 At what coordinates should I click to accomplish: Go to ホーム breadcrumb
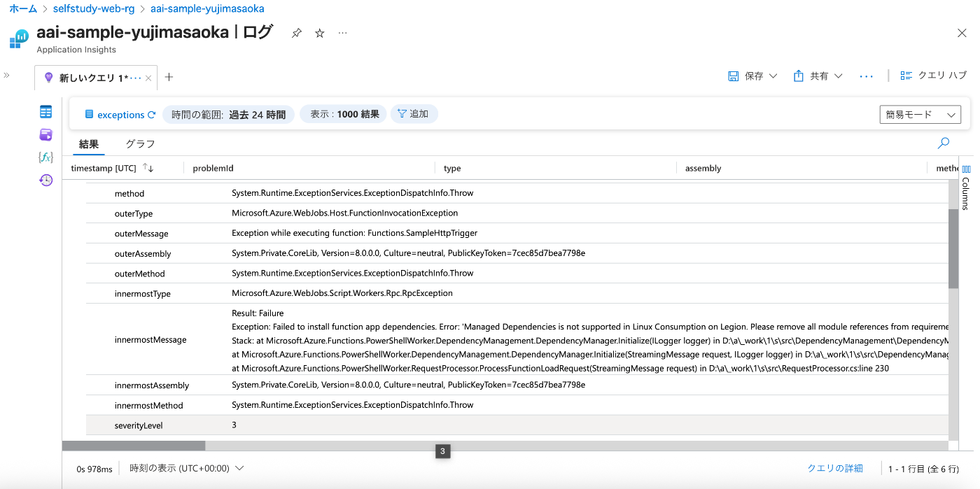tap(23, 9)
